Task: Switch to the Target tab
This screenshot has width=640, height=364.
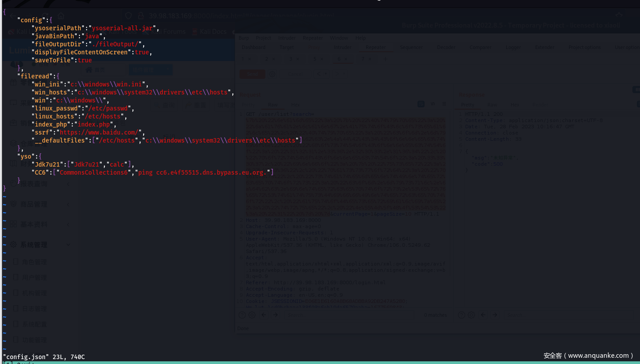Action: coord(287,47)
